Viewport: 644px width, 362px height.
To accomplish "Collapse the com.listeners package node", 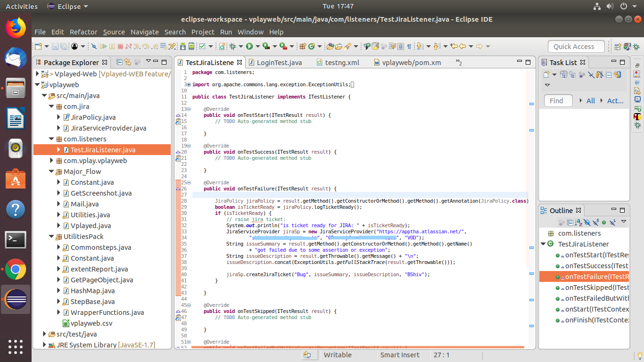I will pos(52,139).
